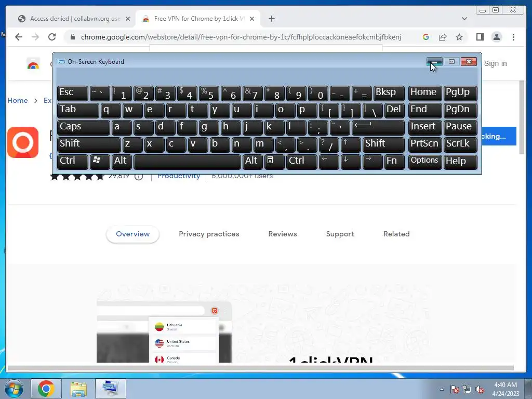Viewport: 532px width, 399px height.
Task: Click the right arrow key on keyboard
Action: pos(372,162)
